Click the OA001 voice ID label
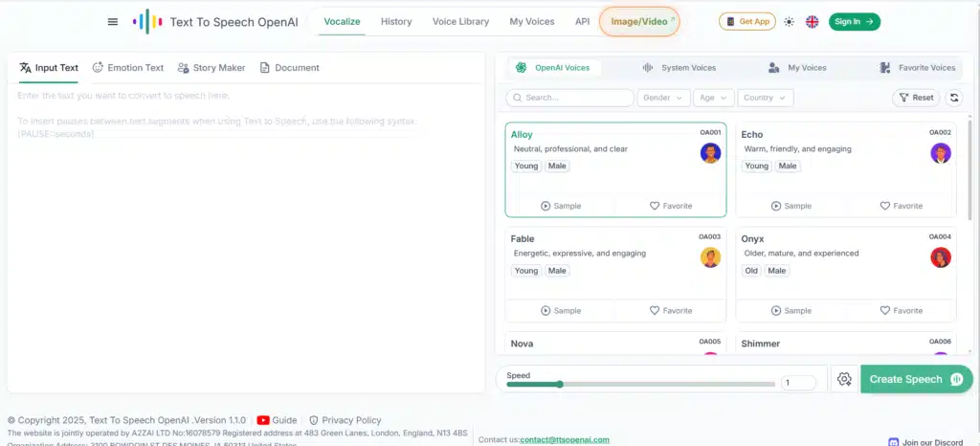This screenshot has height=446, width=980. click(710, 132)
